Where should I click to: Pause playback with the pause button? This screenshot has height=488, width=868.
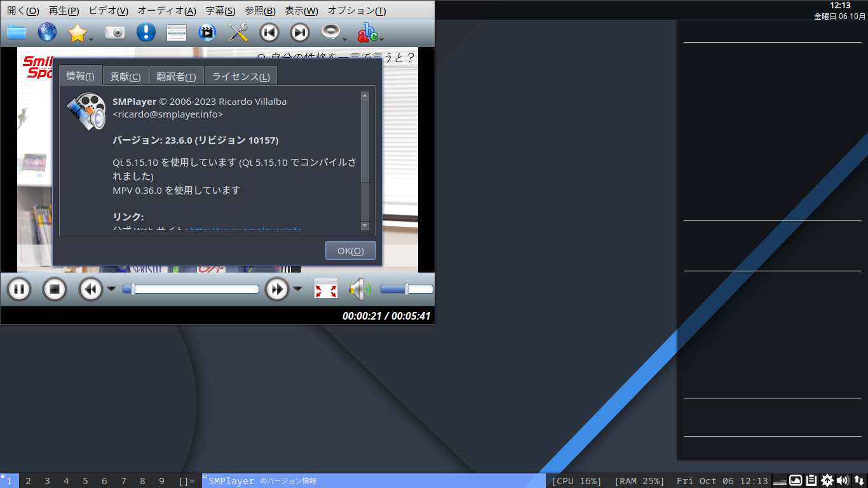(x=19, y=290)
